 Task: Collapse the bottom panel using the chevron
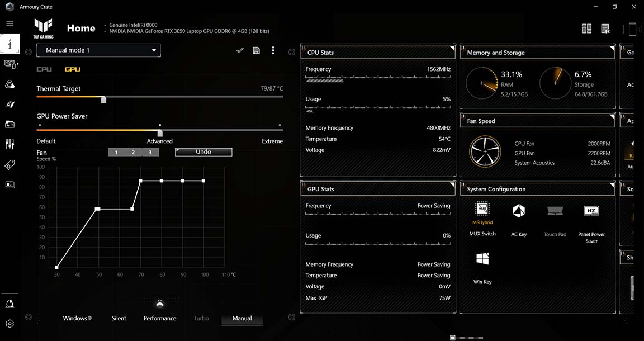tap(159, 305)
